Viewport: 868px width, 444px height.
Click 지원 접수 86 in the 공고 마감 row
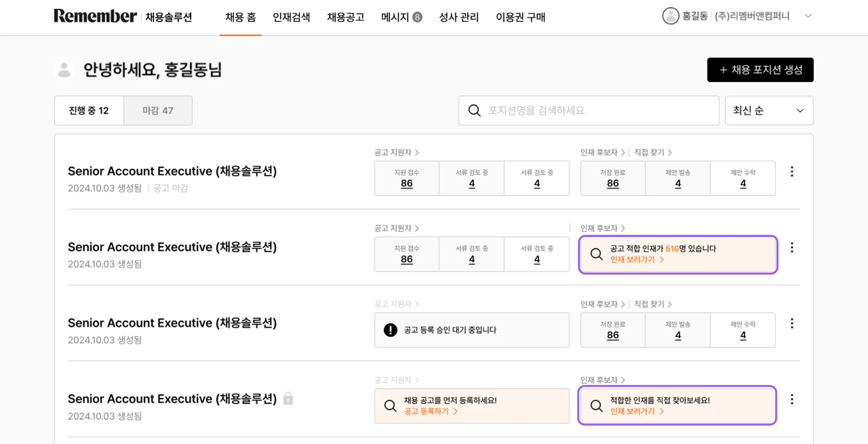coord(406,178)
